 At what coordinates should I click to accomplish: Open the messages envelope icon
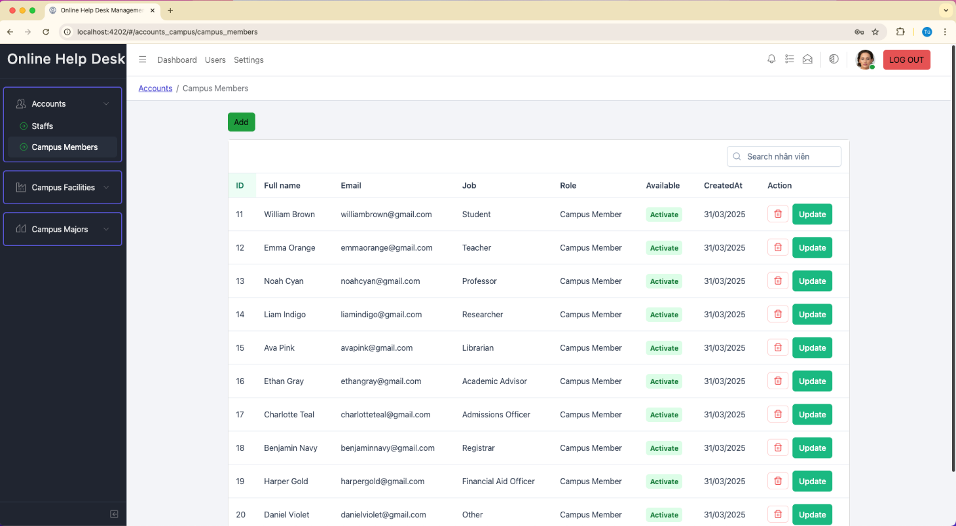(807, 59)
